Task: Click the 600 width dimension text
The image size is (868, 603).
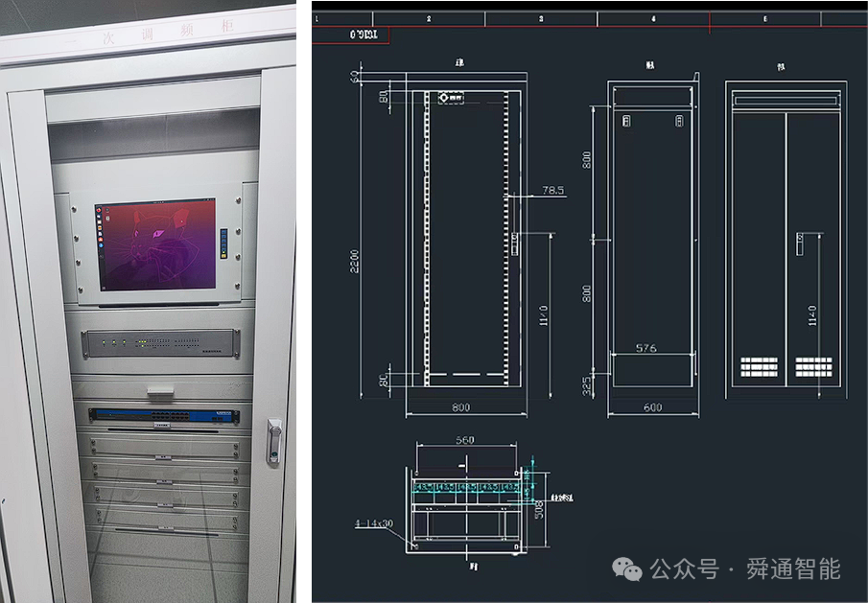Action: point(652,407)
